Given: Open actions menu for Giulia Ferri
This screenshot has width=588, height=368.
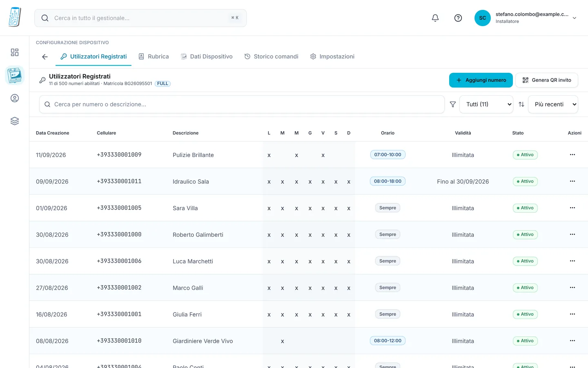Looking at the screenshot, I should point(572,314).
